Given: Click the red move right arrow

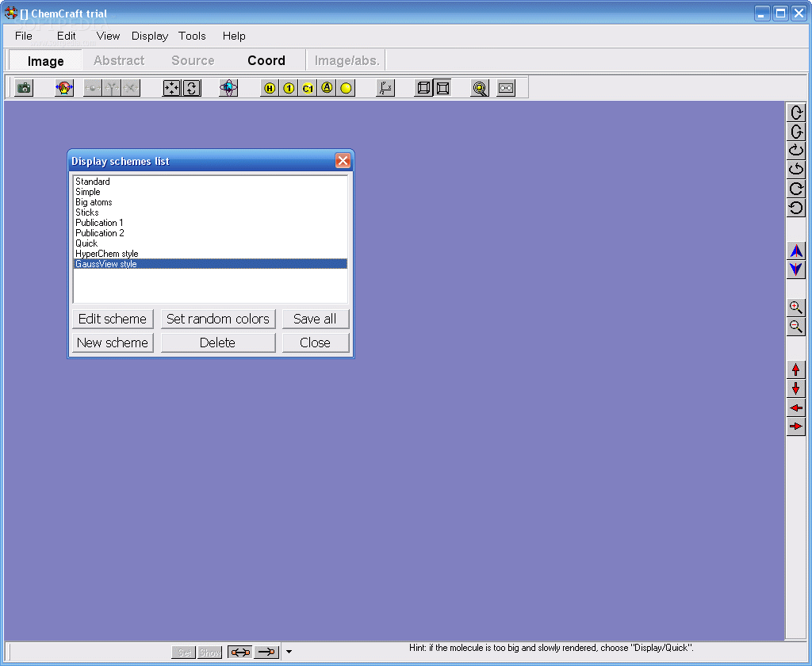Looking at the screenshot, I should [x=796, y=427].
